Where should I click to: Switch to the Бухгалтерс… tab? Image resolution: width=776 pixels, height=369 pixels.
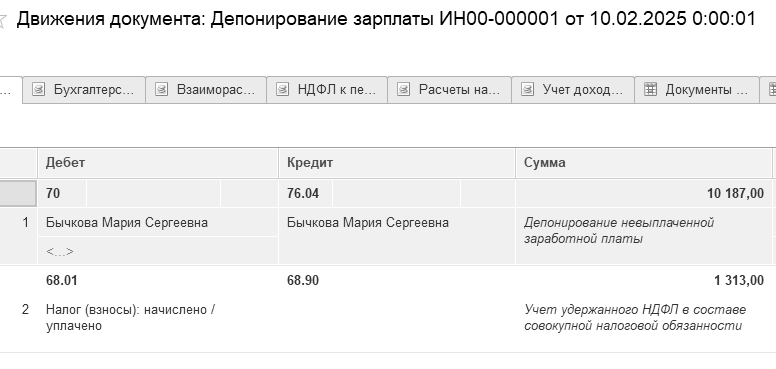click(84, 90)
